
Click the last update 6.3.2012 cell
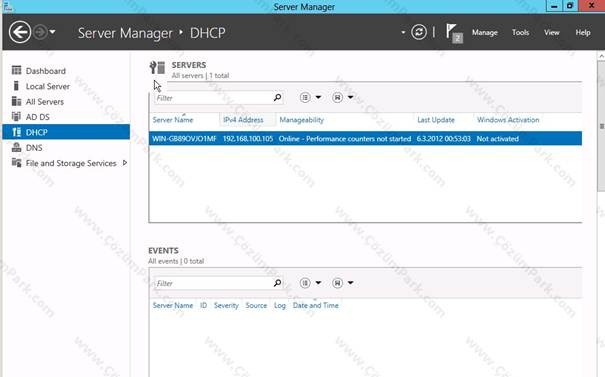point(443,139)
